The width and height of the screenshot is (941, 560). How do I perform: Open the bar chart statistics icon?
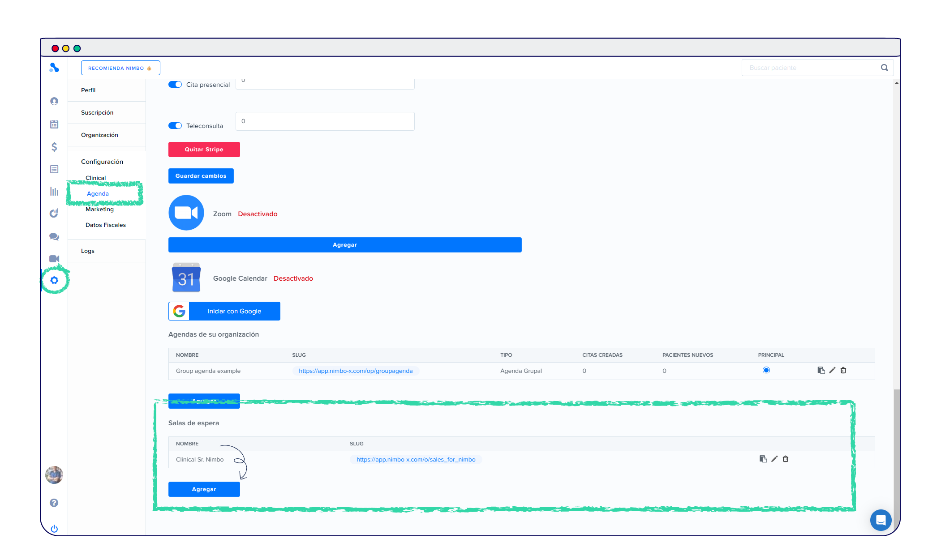point(54,192)
